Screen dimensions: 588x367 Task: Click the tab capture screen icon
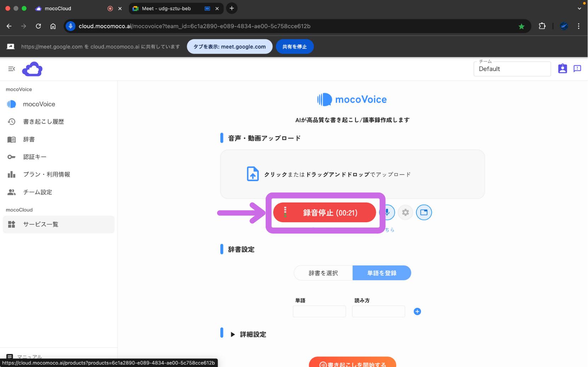(424, 212)
